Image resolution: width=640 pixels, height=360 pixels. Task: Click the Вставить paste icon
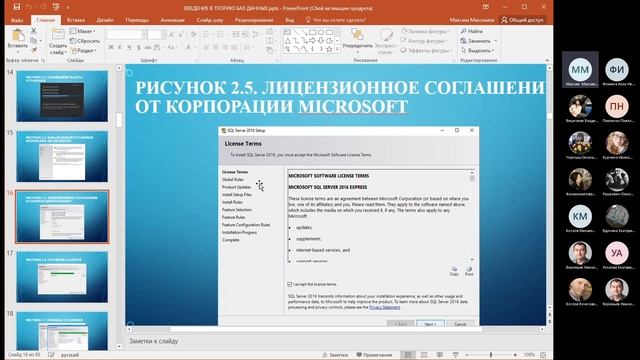[18, 36]
